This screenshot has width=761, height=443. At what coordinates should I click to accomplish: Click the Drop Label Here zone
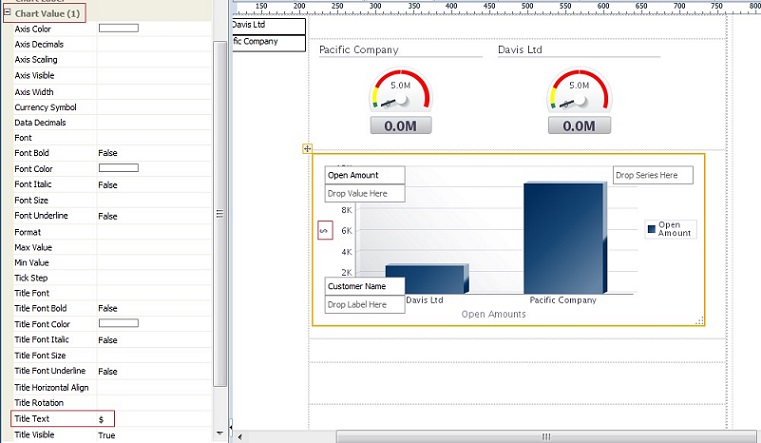pyautogui.click(x=364, y=304)
